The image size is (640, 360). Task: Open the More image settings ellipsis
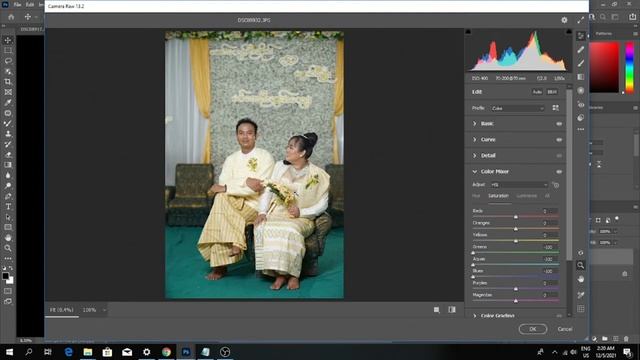(x=581, y=129)
